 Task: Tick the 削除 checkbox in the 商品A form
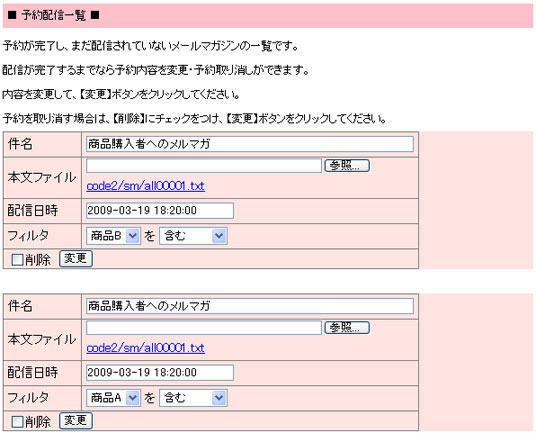17,422
